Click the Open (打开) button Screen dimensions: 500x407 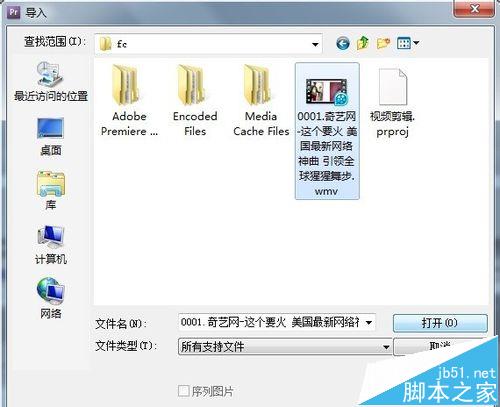[x=440, y=323]
